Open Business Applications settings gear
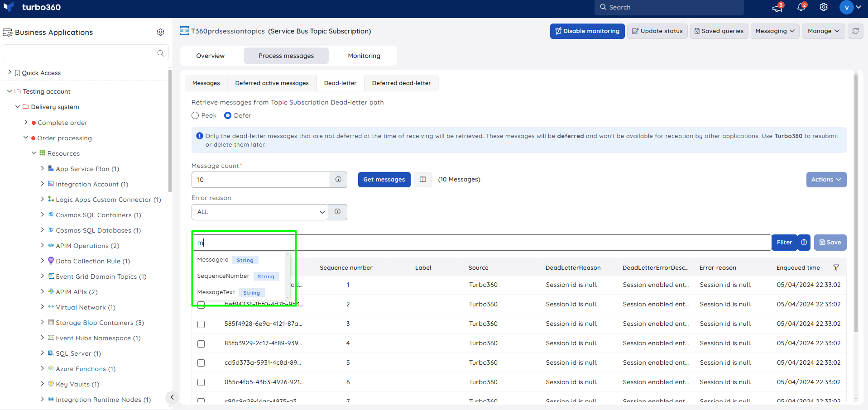The width and height of the screenshot is (868, 410). click(x=160, y=32)
